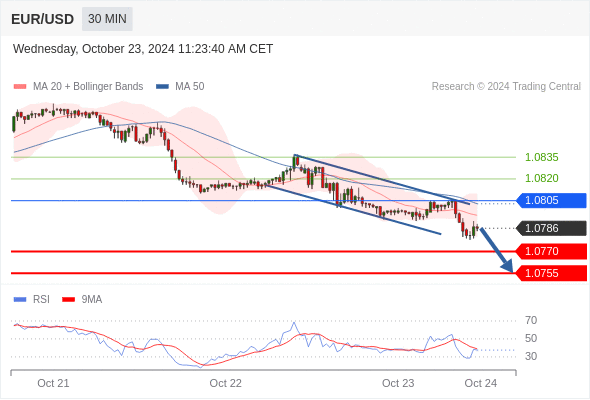The width and height of the screenshot is (590, 400).
Task: Click the blue downward target arrow head
Action: coord(508,266)
